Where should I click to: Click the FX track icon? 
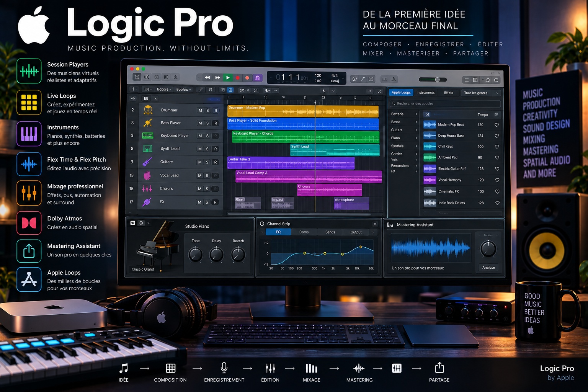click(147, 202)
